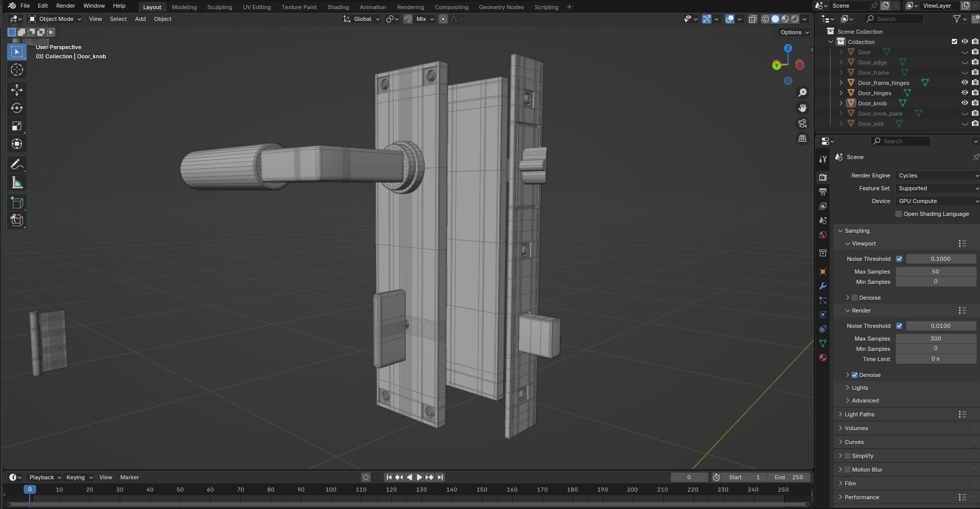The width and height of the screenshot is (980, 509).
Task: Expand the Performance panel
Action: (x=862, y=497)
